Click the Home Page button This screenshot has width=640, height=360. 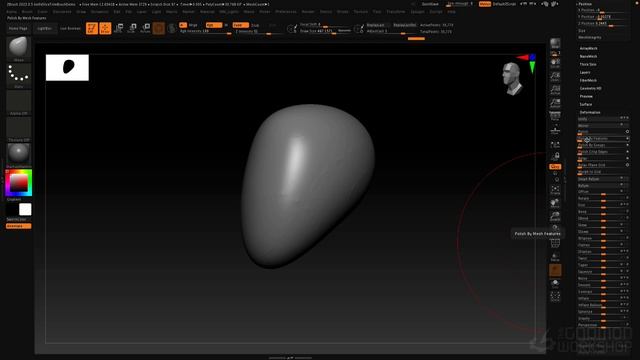18,29
